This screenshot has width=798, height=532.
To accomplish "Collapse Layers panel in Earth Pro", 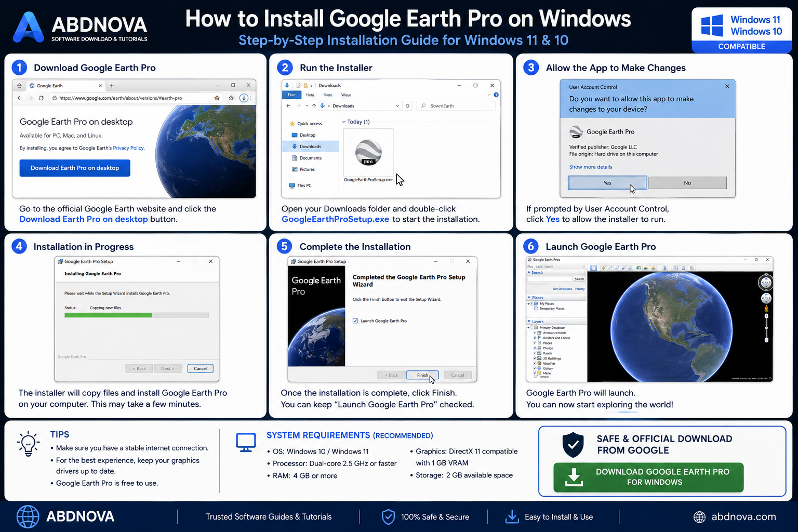I will point(529,322).
